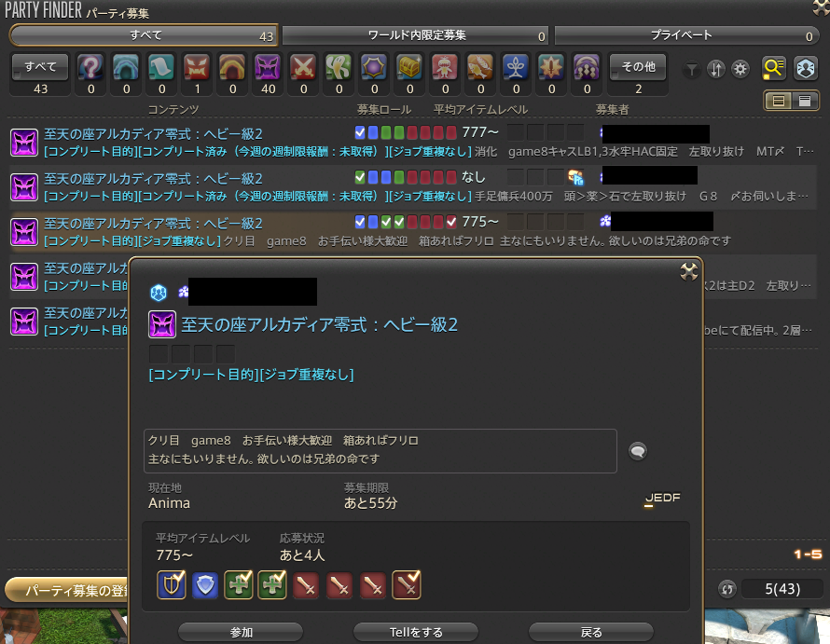Select the blue plant Deep Dungeon category icon
Image resolution: width=830 pixels, height=644 pixels.
(516, 67)
